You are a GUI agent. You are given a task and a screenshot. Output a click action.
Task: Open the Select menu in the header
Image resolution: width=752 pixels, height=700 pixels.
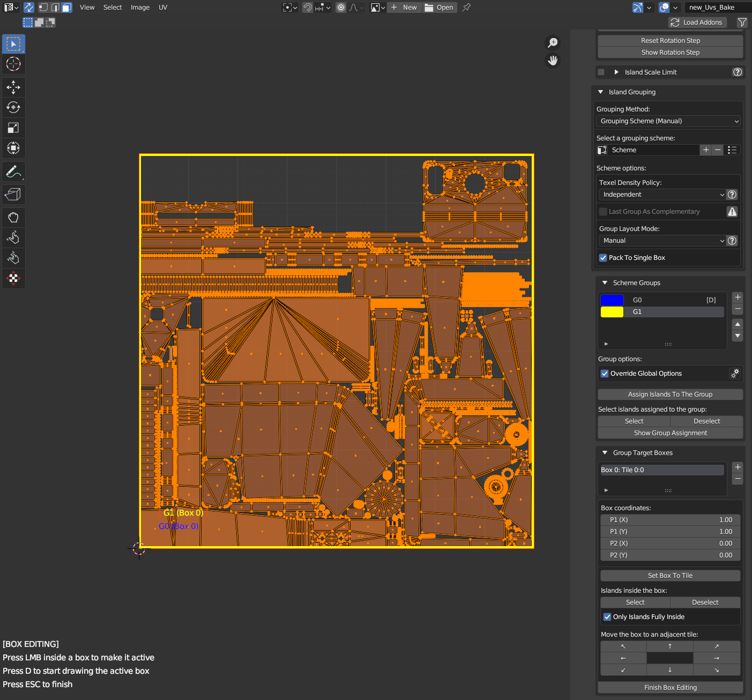113,8
